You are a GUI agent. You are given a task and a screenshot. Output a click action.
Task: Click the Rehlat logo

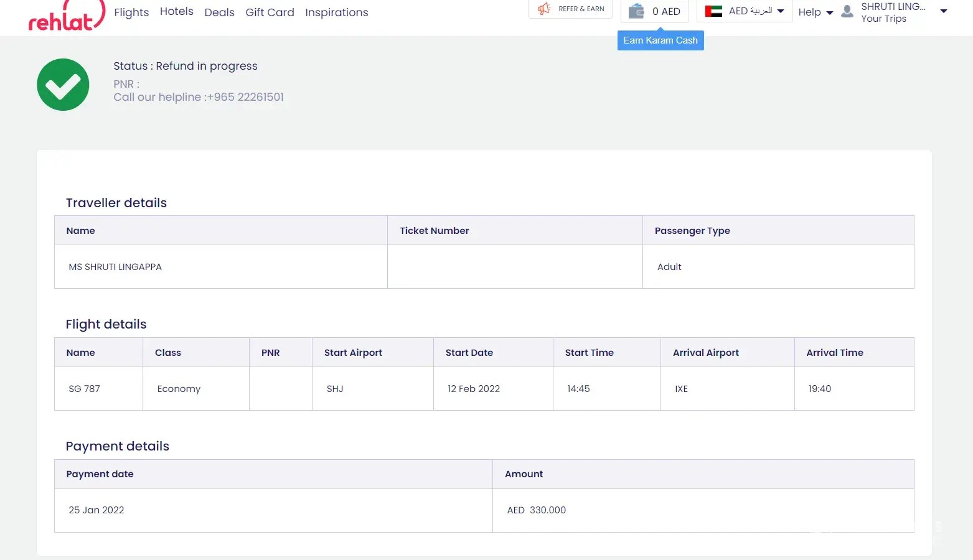pos(66,16)
